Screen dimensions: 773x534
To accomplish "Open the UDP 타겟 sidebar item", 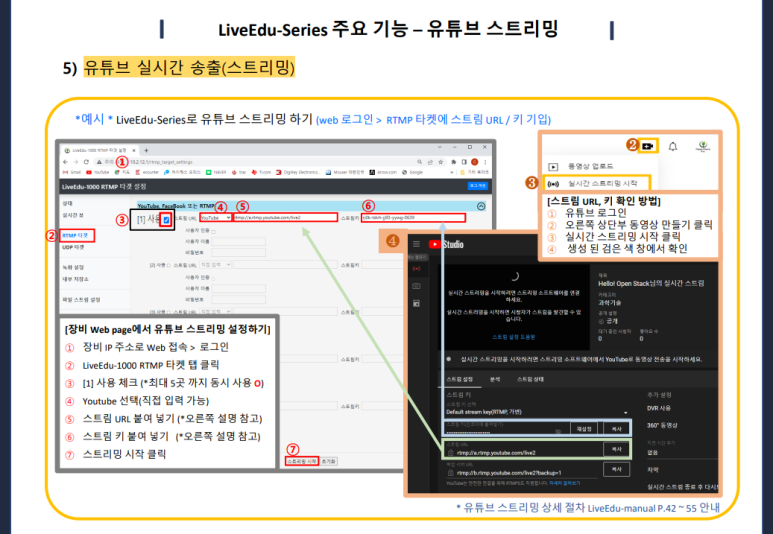I will 73,247.
